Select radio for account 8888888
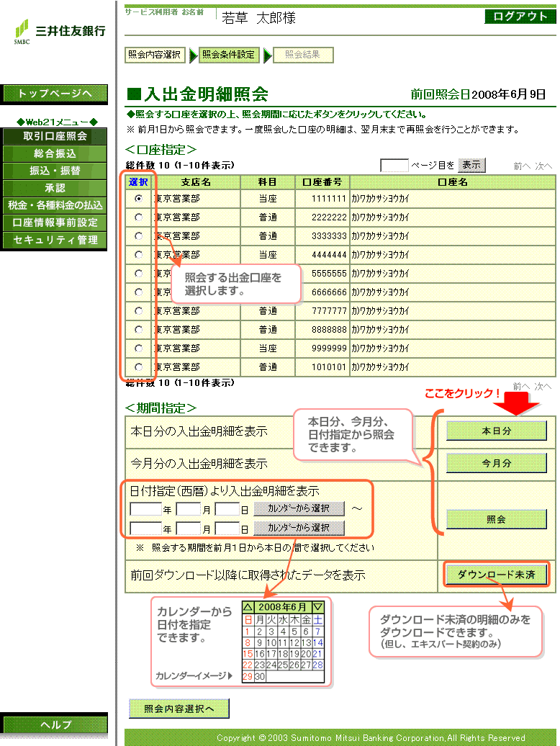 point(139,329)
